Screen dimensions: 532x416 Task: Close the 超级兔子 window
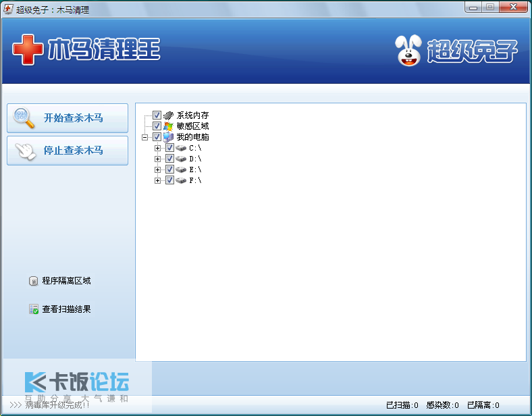point(513,7)
